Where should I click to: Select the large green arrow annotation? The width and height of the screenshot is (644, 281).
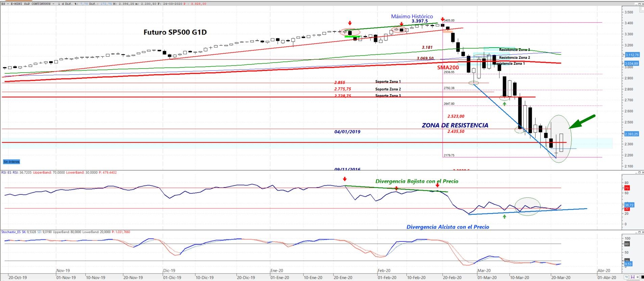click(x=582, y=122)
